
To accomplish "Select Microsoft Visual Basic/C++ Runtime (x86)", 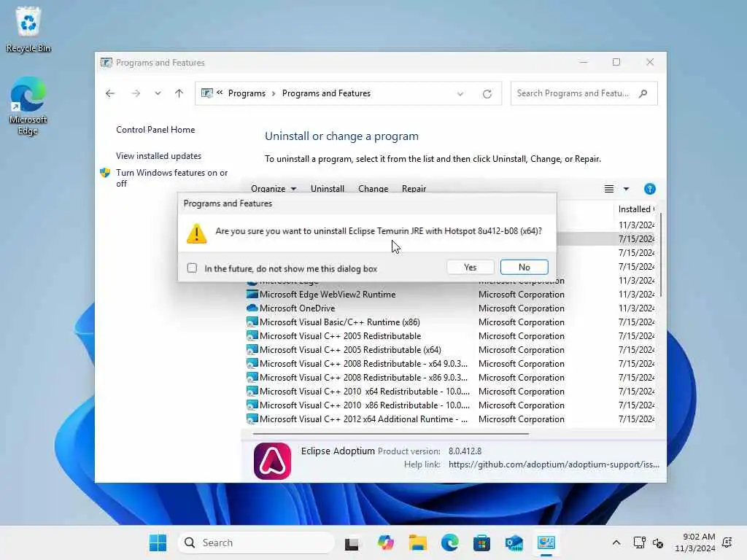I will coord(450,322).
